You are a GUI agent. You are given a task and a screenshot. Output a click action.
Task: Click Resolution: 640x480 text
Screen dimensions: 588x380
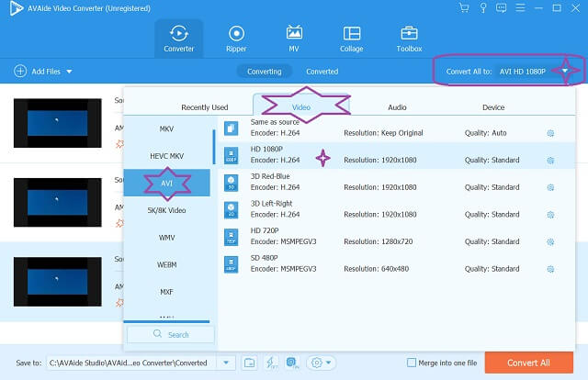376,269
